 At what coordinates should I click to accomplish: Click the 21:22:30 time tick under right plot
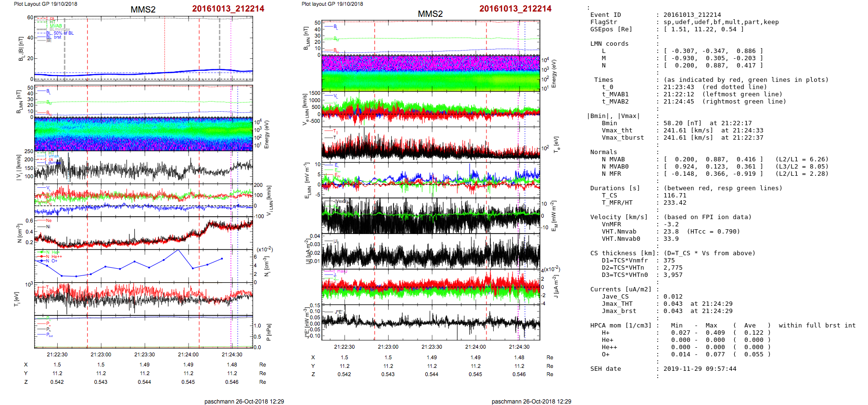344,347
